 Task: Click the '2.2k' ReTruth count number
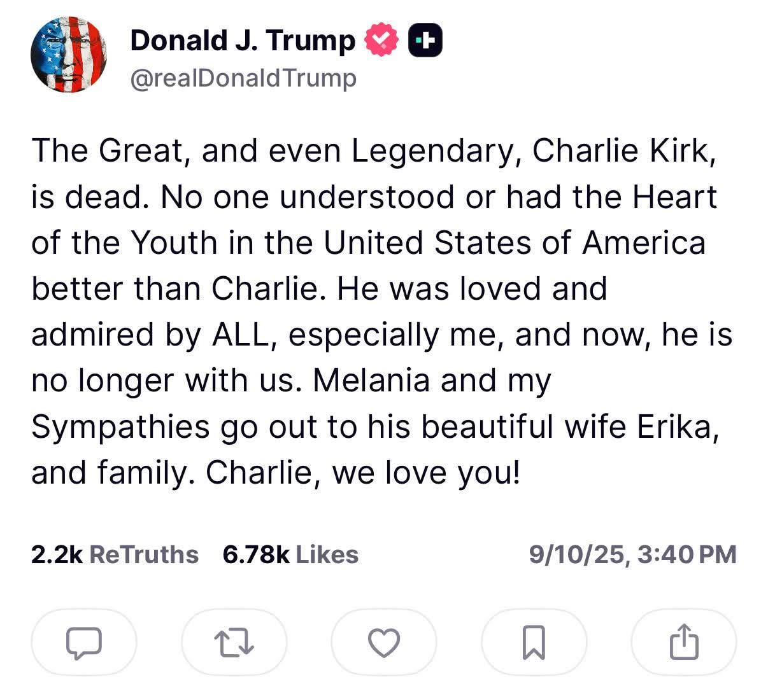pos(57,554)
